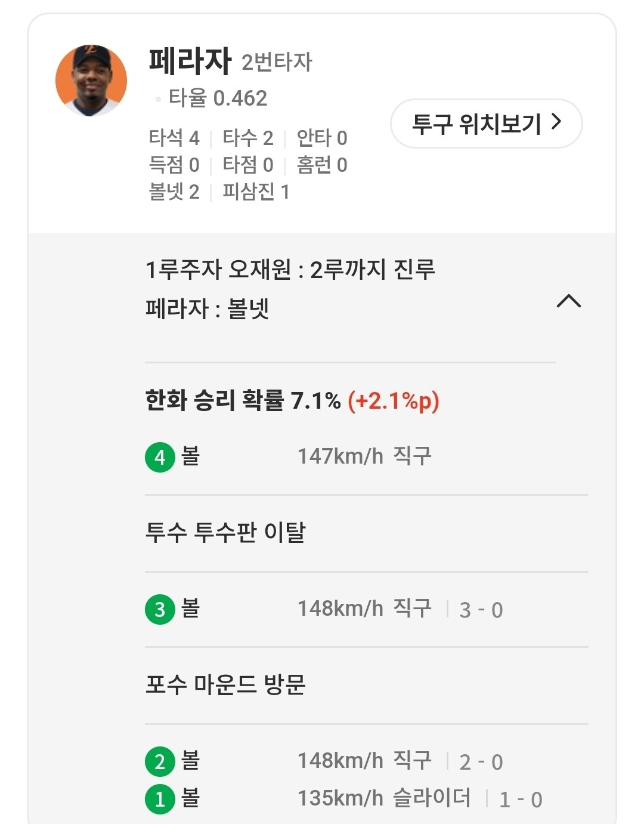Open 투구 위치보기 pitch location view
644x824 pixels.
[486, 124]
